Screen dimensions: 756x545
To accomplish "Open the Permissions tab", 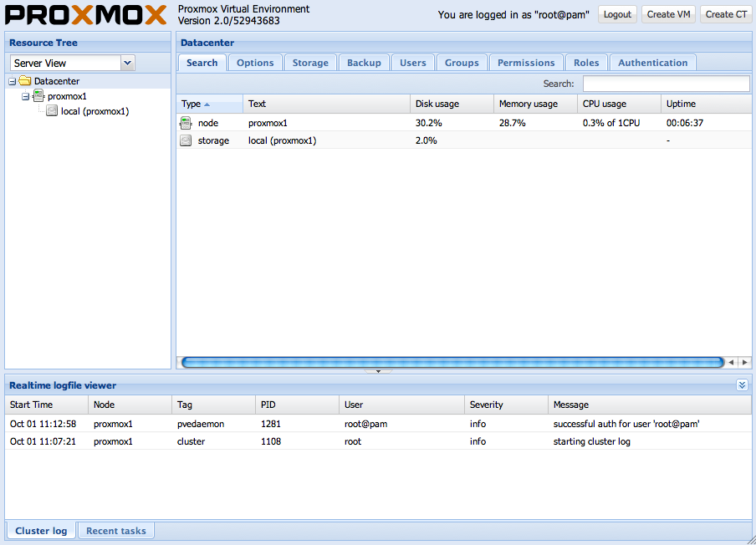I will click(526, 63).
